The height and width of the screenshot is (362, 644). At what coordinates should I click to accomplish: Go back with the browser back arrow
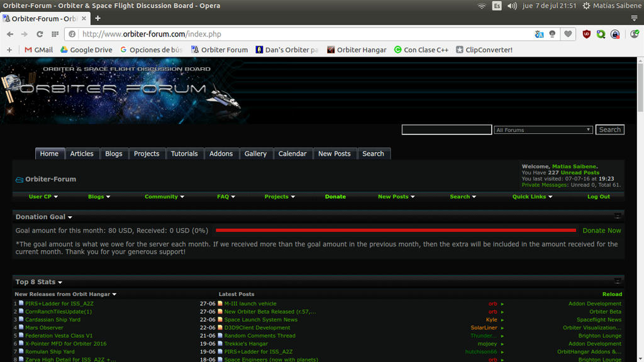coord(10,34)
